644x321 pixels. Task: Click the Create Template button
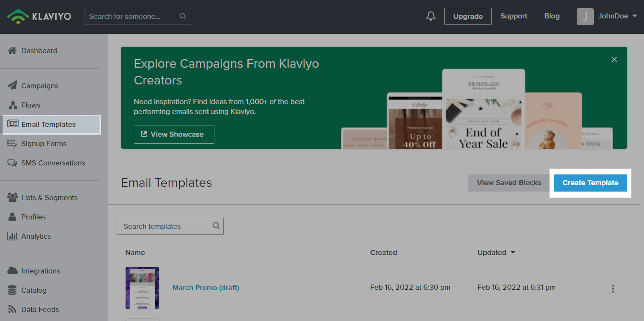coord(590,183)
